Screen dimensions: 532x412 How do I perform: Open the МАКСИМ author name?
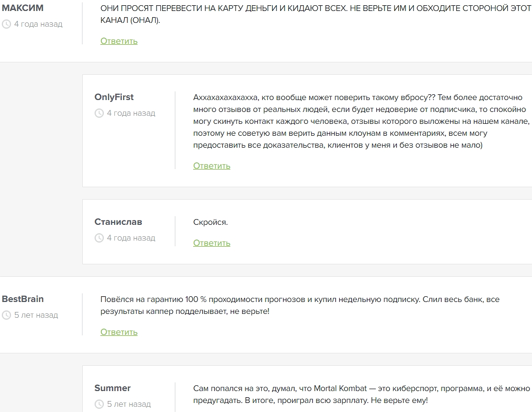coord(22,8)
